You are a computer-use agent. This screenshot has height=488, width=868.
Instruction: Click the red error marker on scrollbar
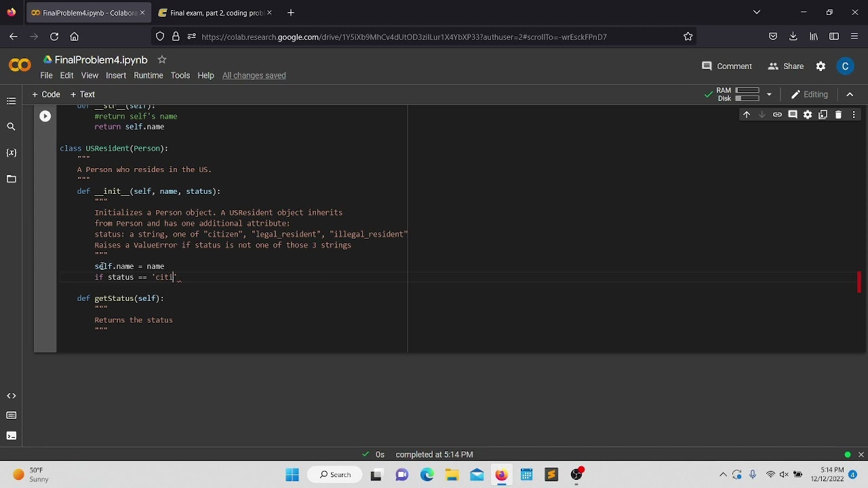[x=859, y=282]
